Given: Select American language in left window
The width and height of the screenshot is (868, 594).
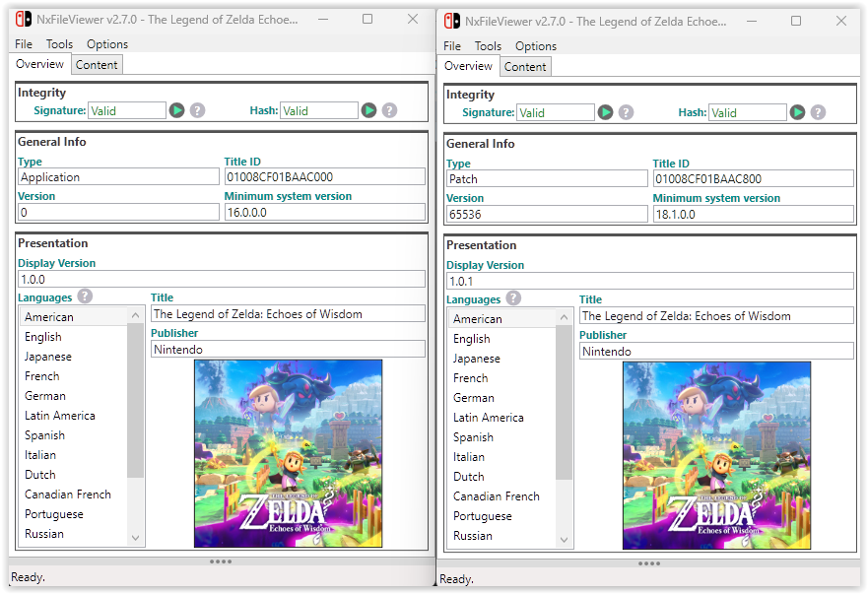Looking at the screenshot, I should click(x=74, y=316).
